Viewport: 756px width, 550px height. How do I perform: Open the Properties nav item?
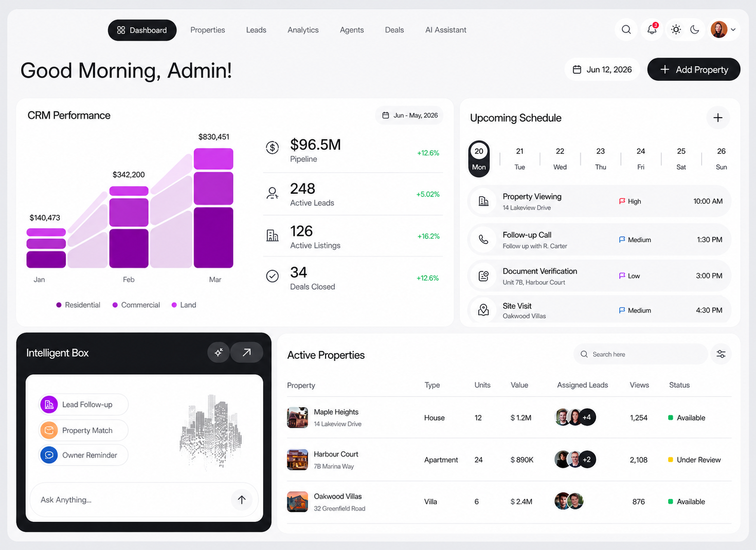208,30
